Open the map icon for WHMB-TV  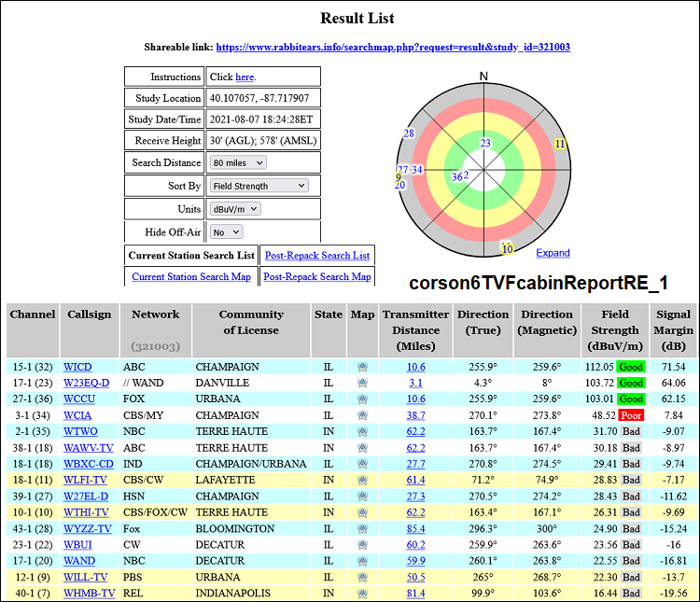coord(362,594)
